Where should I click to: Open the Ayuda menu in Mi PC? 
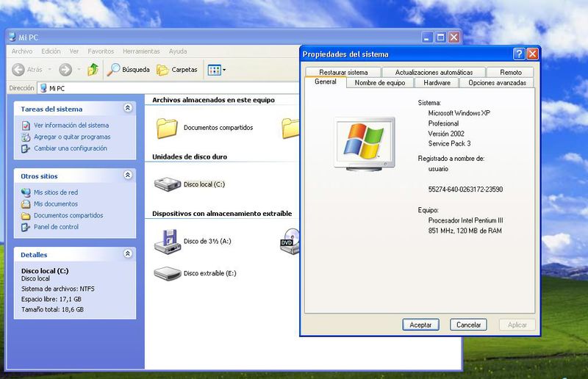click(178, 51)
